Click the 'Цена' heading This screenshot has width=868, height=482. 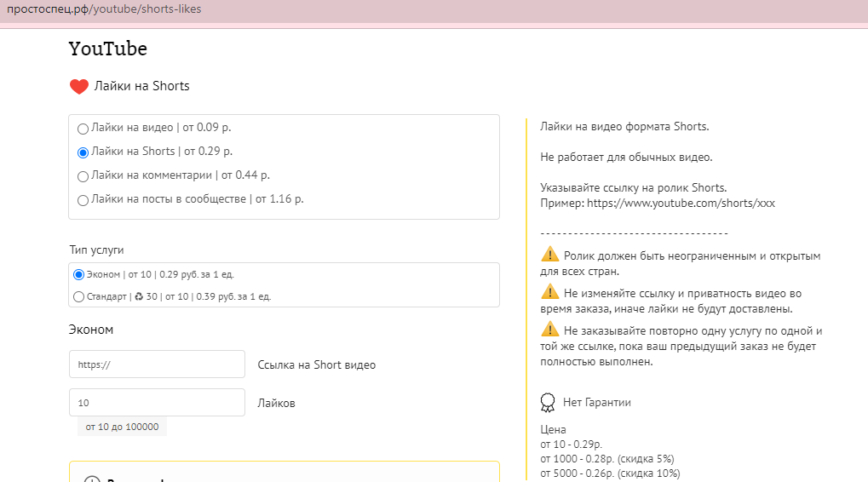553,429
